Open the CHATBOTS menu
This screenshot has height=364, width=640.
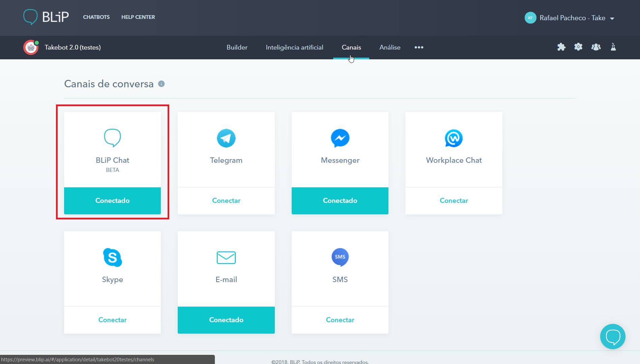coord(96,17)
